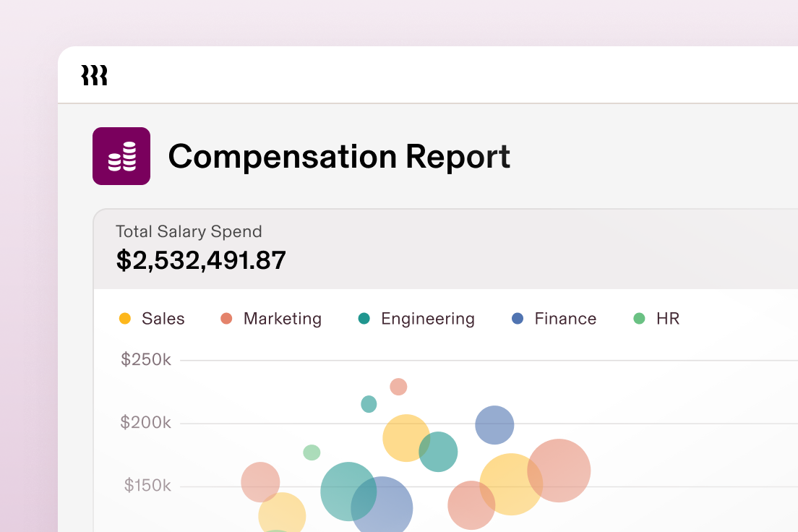Click the Total Salary Spend amount
This screenshot has width=798, height=532.
pos(200,261)
